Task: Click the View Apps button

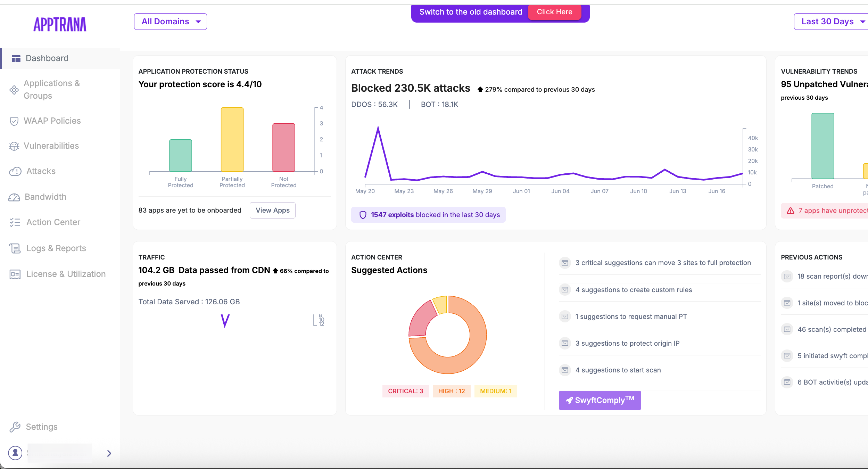Action: pos(272,210)
